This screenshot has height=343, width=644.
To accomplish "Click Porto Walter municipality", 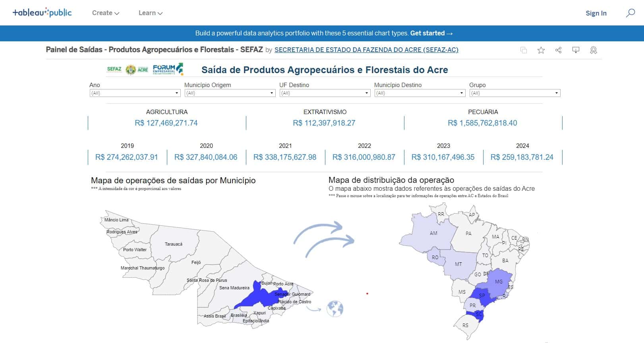I will [x=135, y=250].
